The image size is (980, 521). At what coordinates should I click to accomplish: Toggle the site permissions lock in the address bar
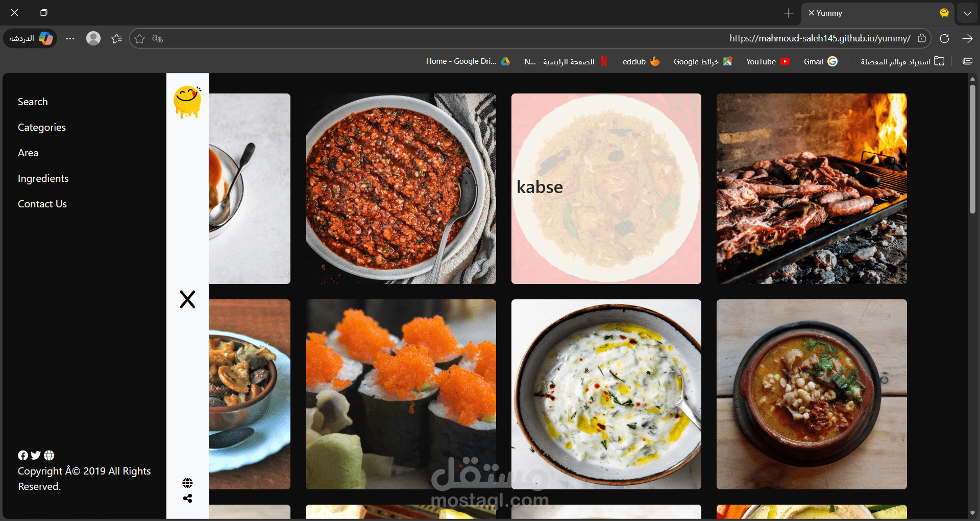(922, 38)
